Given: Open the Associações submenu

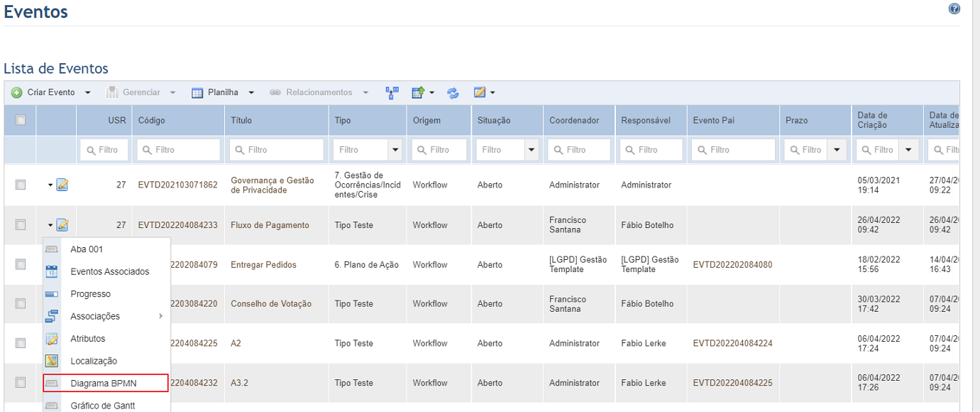Looking at the screenshot, I should pos(106,316).
